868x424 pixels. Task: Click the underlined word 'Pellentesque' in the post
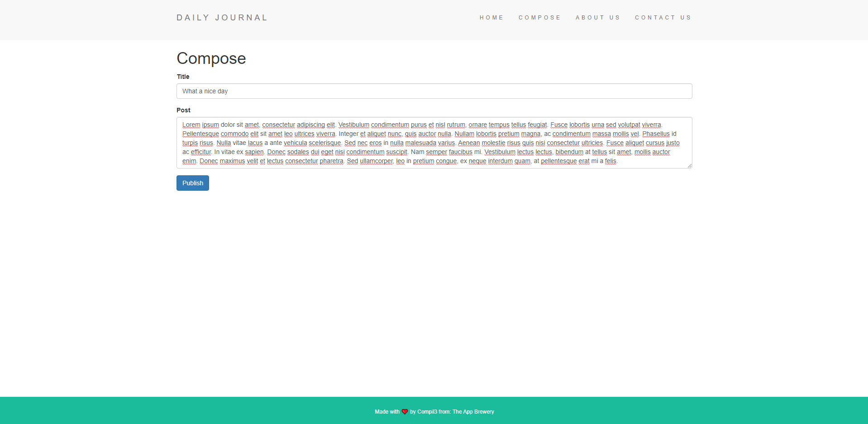tap(200, 134)
